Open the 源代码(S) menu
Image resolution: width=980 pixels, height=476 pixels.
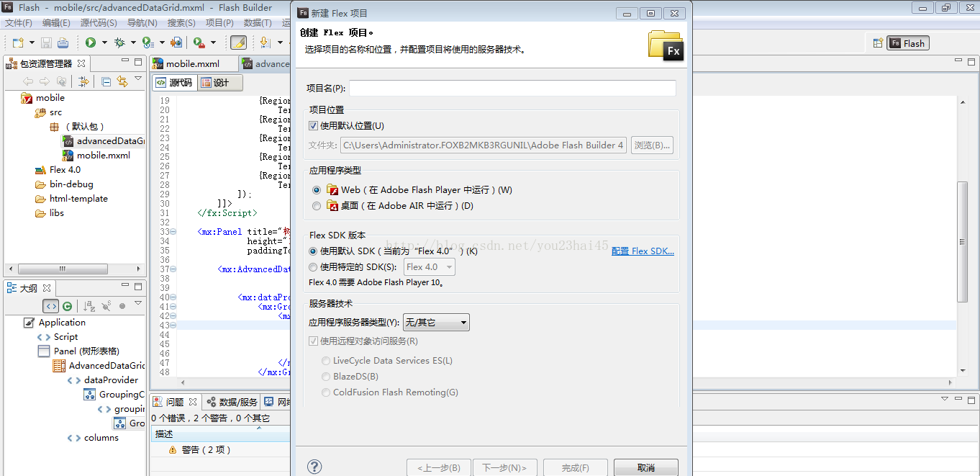(x=99, y=23)
